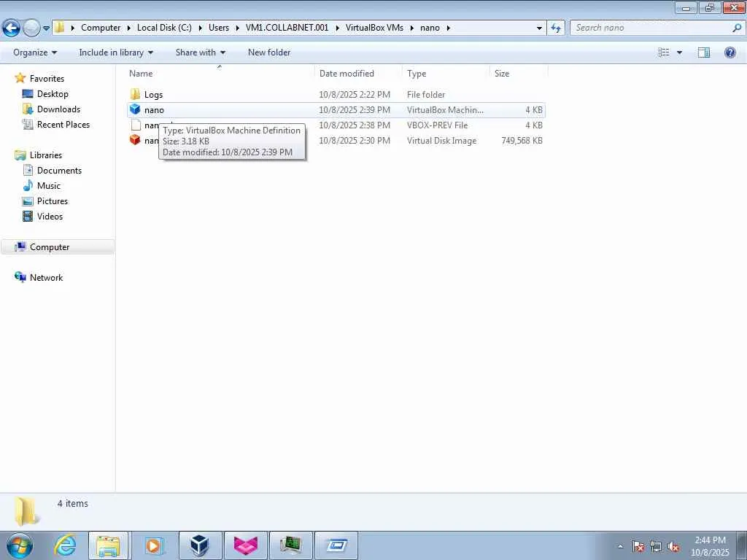Click the Local Disk (C:) breadcrumb

(x=164, y=28)
